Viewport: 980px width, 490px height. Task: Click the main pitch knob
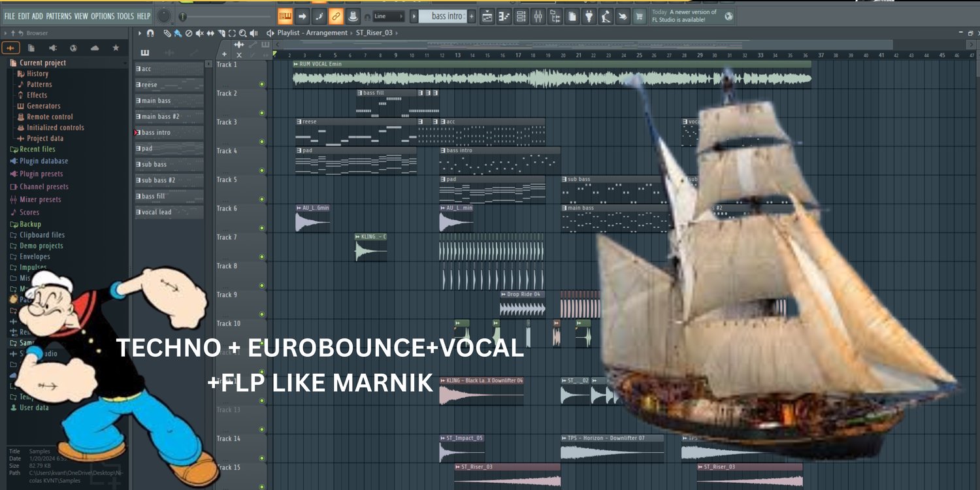[x=164, y=16]
